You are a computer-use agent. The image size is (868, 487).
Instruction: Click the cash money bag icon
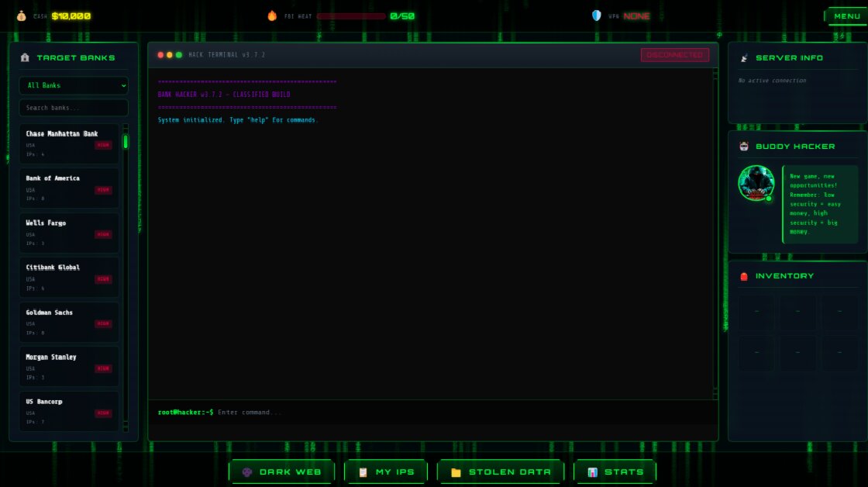(x=21, y=16)
